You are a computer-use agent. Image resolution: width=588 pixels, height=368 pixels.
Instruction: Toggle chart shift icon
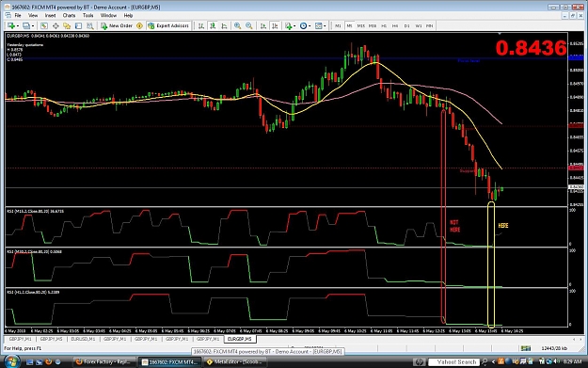[x=275, y=26]
